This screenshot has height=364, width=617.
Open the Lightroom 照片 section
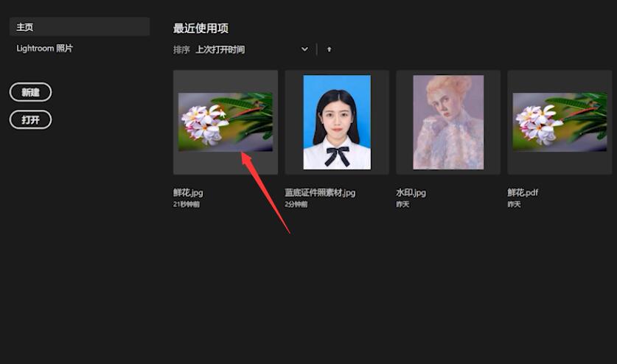44,49
